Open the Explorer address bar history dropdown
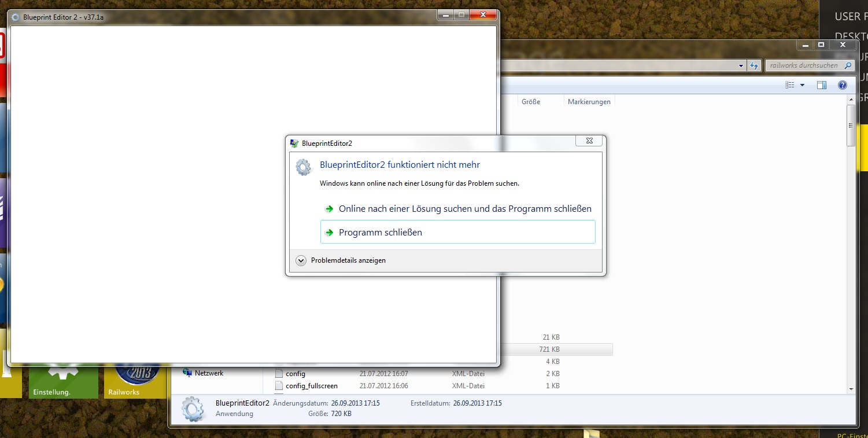The height and width of the screenshot is (438, 868). tap(741, 66)
